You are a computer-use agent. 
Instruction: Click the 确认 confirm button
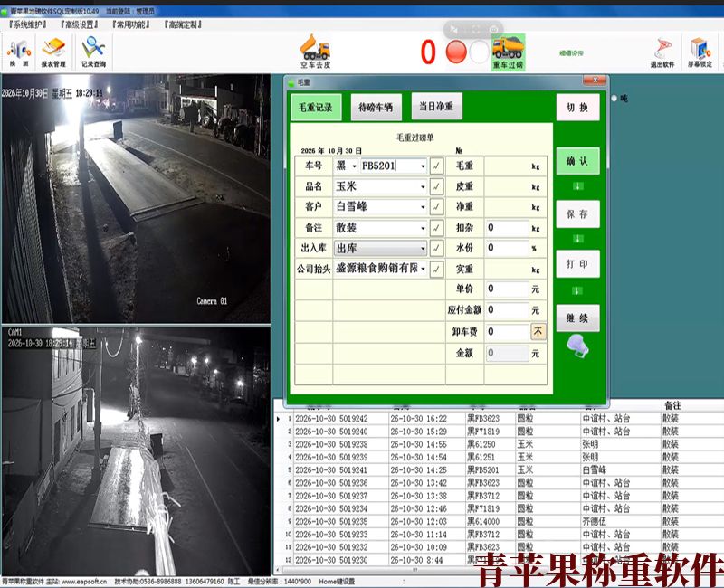pos(577,161)
